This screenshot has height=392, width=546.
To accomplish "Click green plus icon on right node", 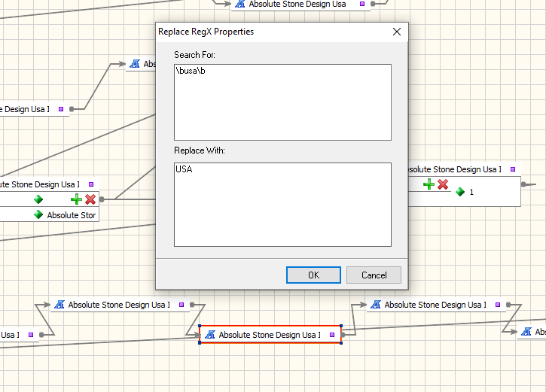I will 429,184.
